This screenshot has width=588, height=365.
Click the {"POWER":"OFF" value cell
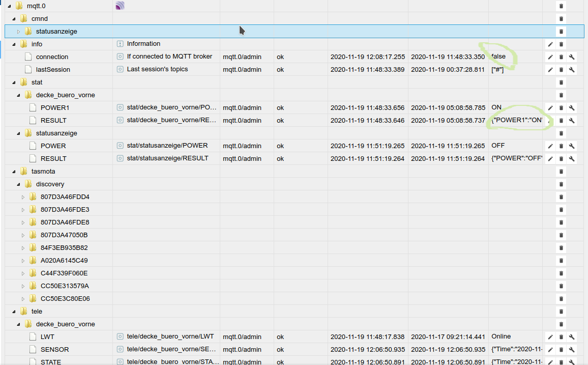[516, 158]
